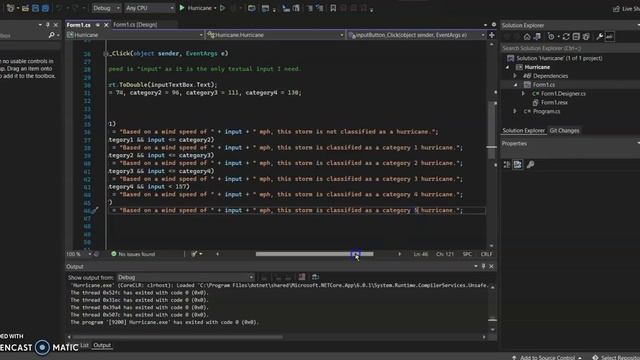Click Add to Source Control button
This screenshot has width=640, height=360.
547,357
